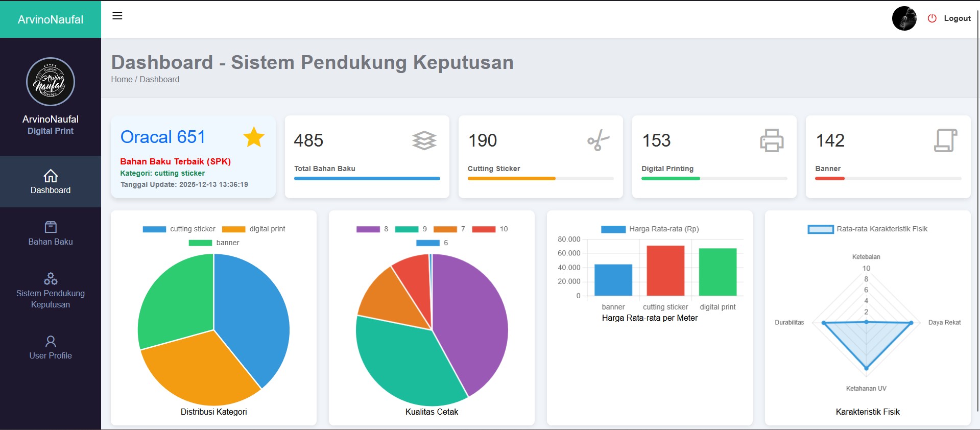Click the Kategori: cutting sticker text

(x=162, y=173)
